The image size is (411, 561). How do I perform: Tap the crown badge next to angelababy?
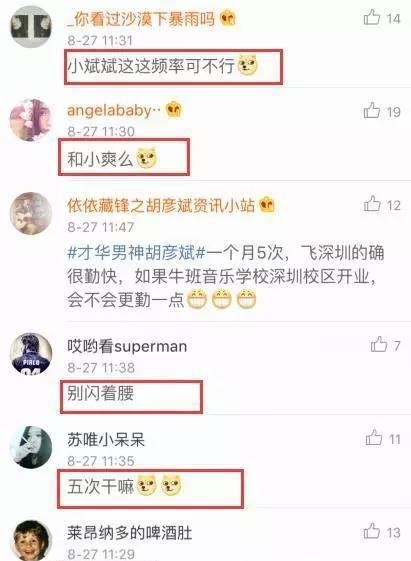click(174, 109)
